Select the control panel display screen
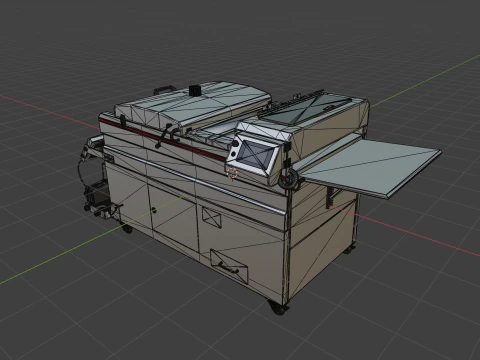Viewport: 480px width, 360px height. pyautogui.click(x=256, y=154)
